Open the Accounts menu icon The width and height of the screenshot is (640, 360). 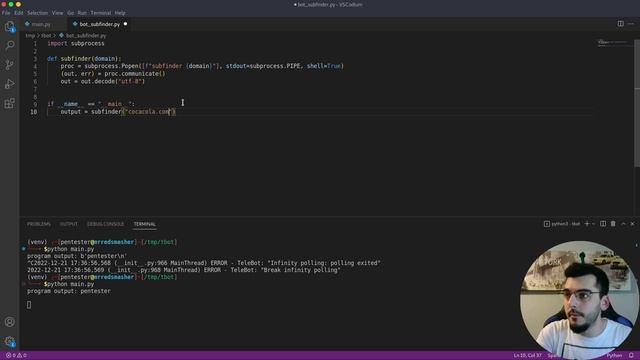coord(9,322)
